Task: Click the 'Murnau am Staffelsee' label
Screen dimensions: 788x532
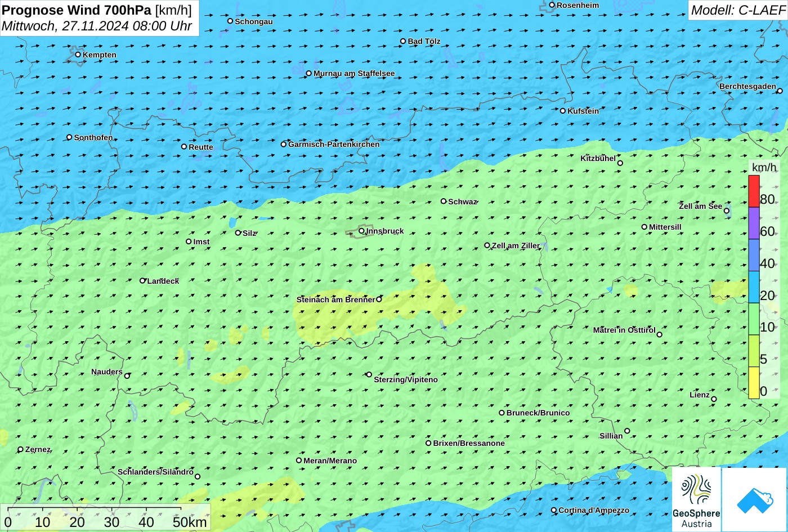Action: 354,73
